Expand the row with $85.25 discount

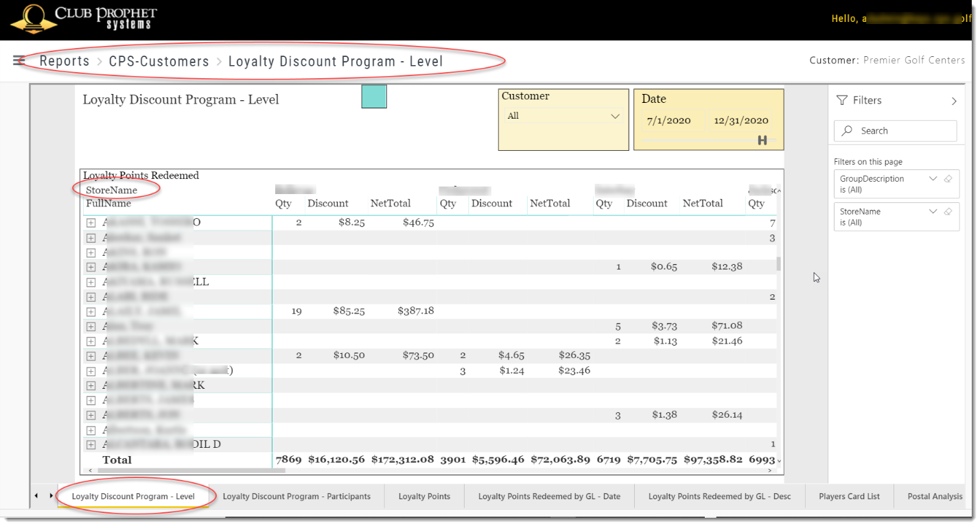pyautogui.click(x=91, y=311)
